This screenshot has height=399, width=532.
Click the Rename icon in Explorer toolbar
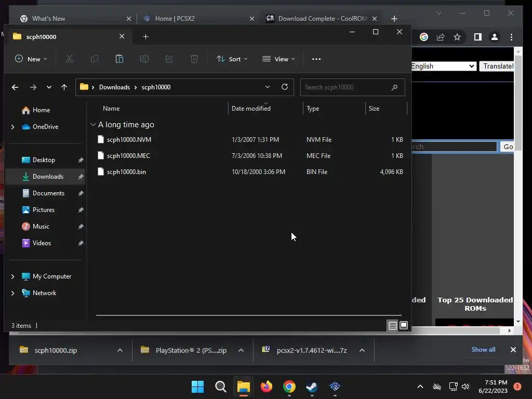(144, 59)
